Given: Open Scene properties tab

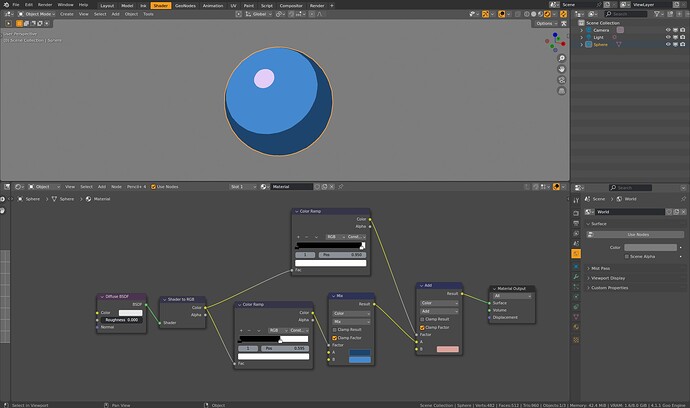Looking at the screenshot, I should (576, 243).
